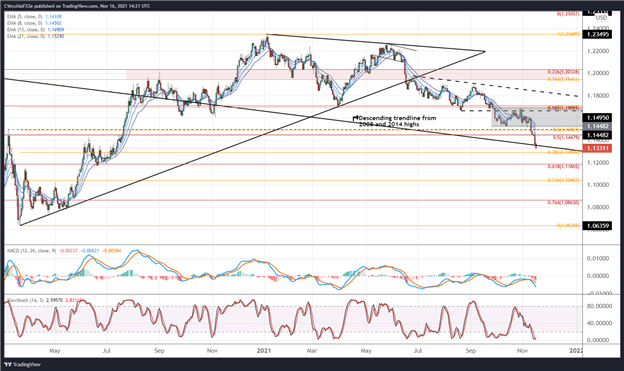
Task: Click the first Nov label on the time axis
Action: click(212, 351)
